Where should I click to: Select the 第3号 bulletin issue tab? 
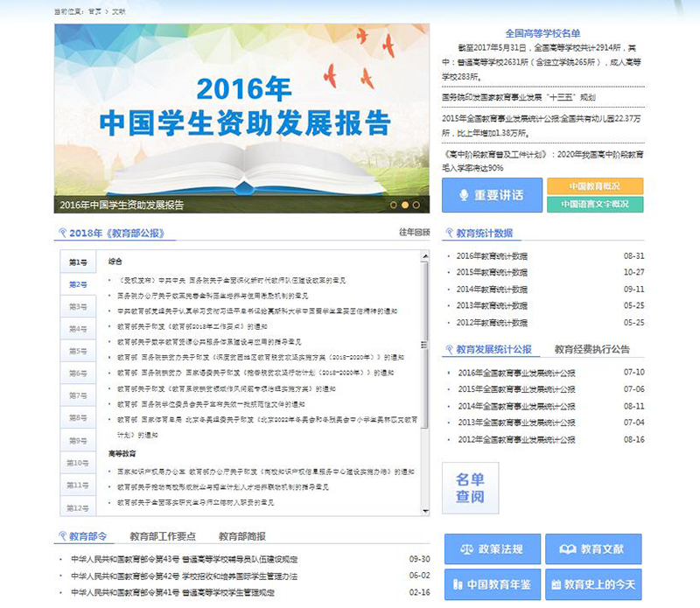coord(78,307)
